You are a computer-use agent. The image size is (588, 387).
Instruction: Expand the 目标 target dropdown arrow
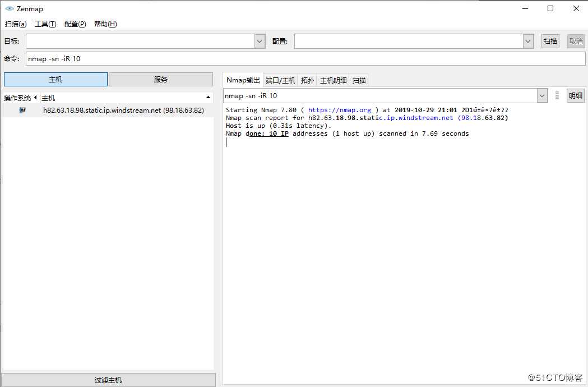260,42
